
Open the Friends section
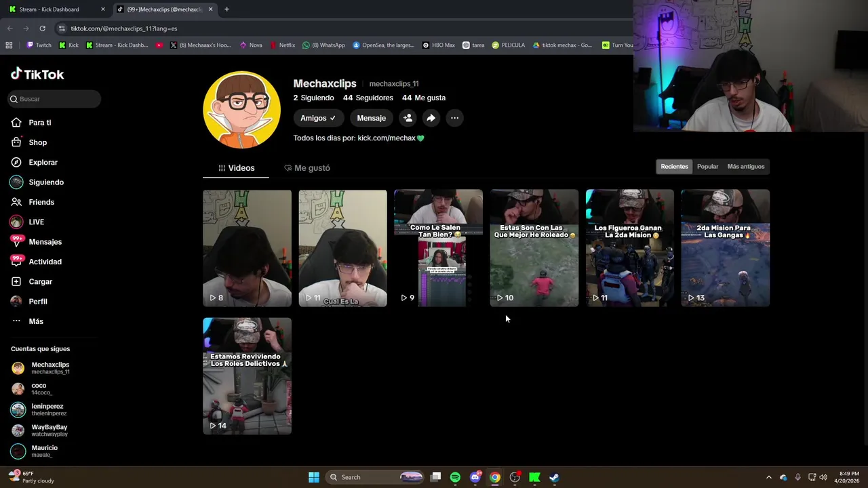tap(33, 202)
